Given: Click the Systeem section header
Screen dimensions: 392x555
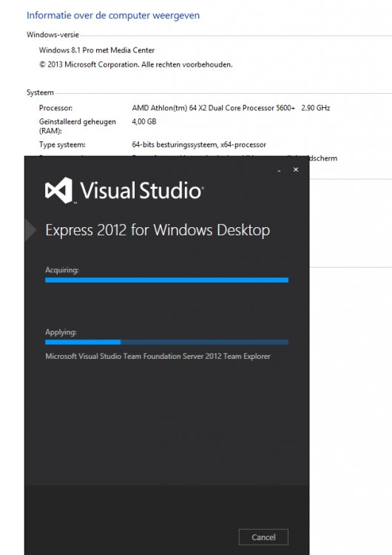Looking at the screenshot, I should [x=40, y=92].
